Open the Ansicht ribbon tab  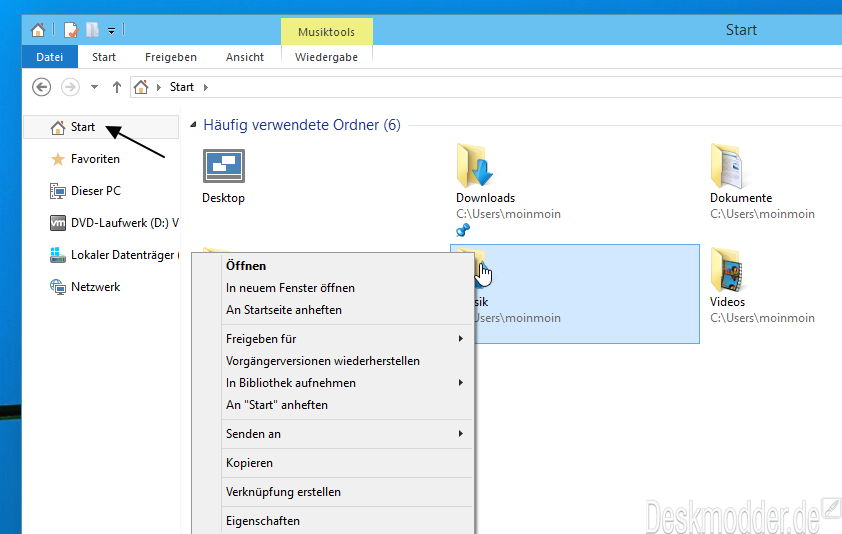tap(245, 57)
